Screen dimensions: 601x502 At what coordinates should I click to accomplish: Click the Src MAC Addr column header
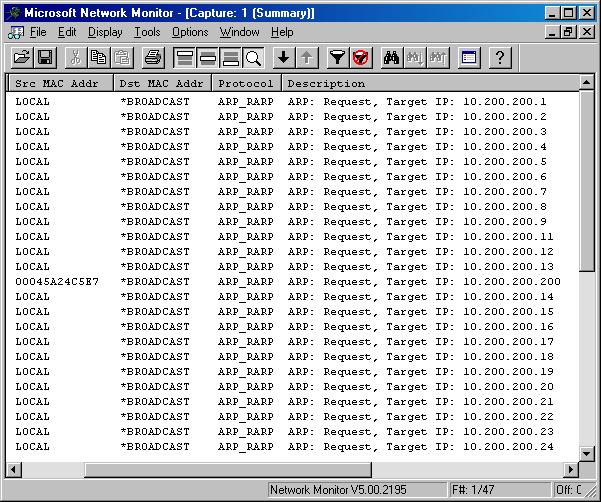point(58,84)
